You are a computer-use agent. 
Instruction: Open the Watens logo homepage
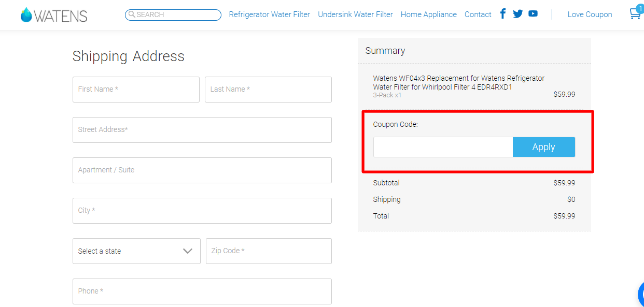54,15
